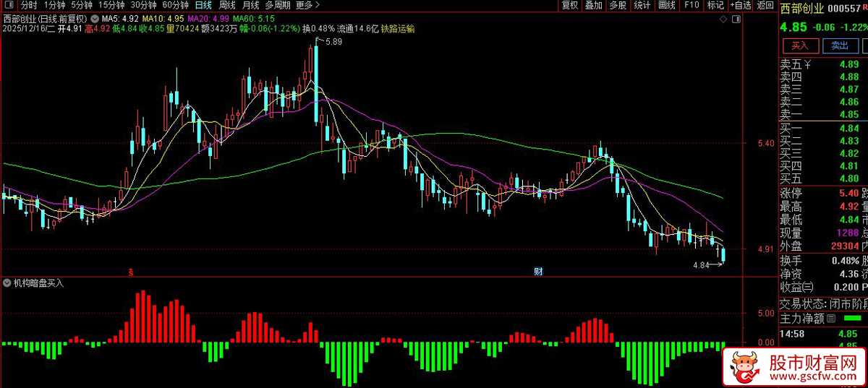Expand the 更多 periods menu
The width and height of the screenshot is (868, 388).
click(x=307, y=5)
